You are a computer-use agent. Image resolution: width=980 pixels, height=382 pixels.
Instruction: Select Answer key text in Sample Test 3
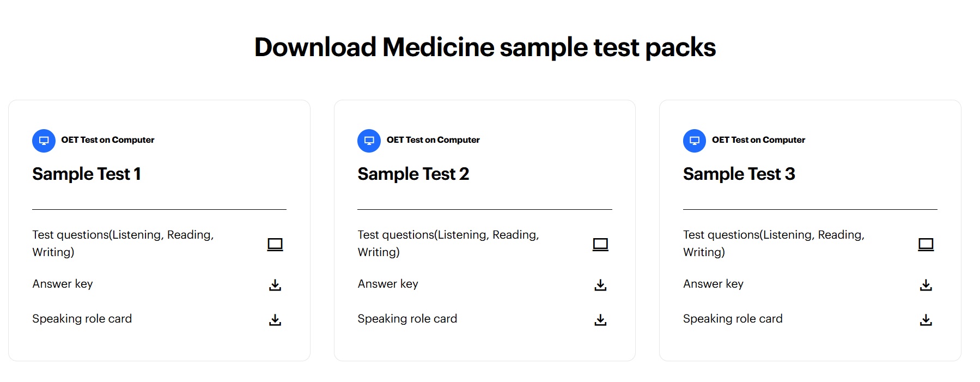(x=714, y=284)
